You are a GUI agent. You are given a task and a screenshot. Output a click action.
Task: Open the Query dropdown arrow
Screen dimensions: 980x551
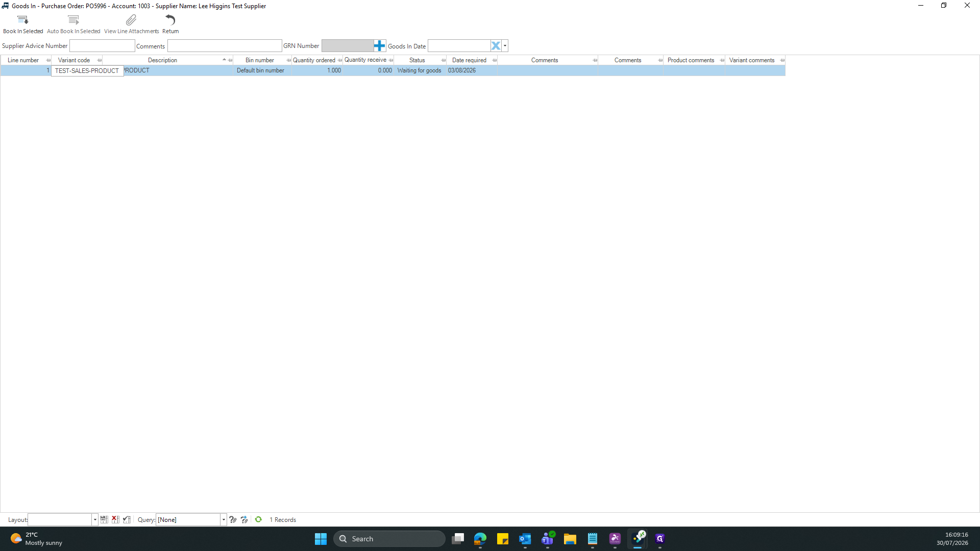click(x=224, y=520)
